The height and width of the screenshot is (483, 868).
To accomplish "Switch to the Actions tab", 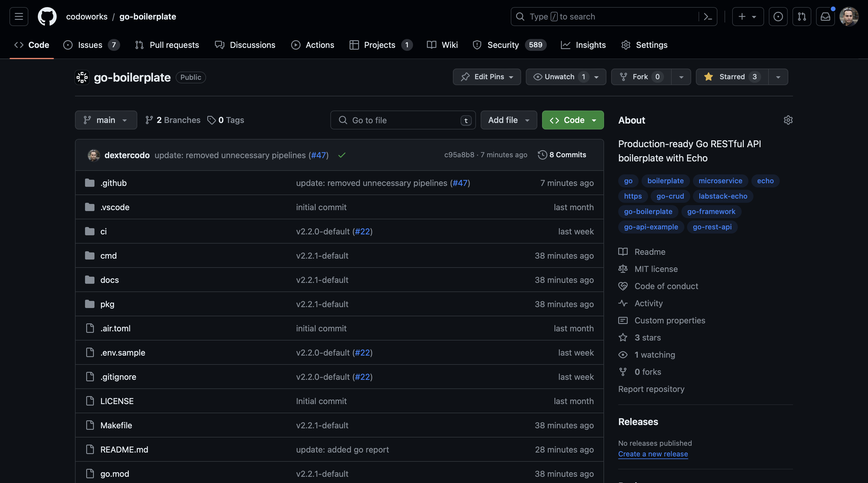I will pyautogui.click(x=313, y=45).
